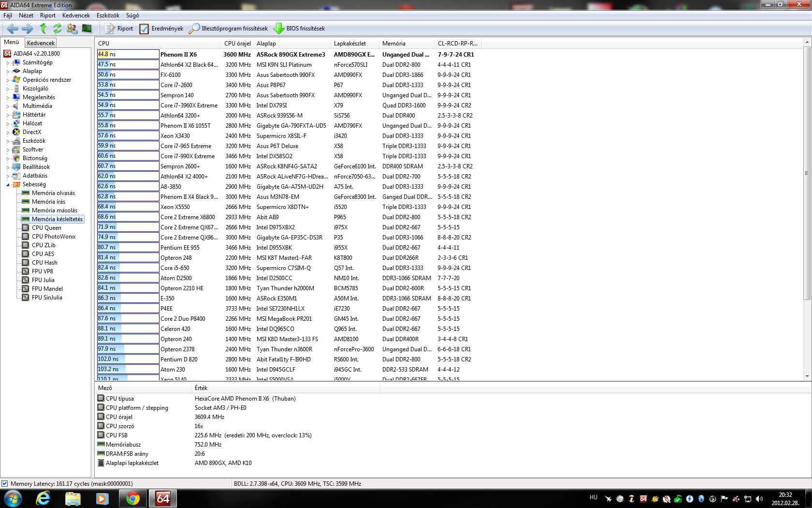
Task: Click the results list scrollbar up arrow
Action: click(x=807, y=43)
